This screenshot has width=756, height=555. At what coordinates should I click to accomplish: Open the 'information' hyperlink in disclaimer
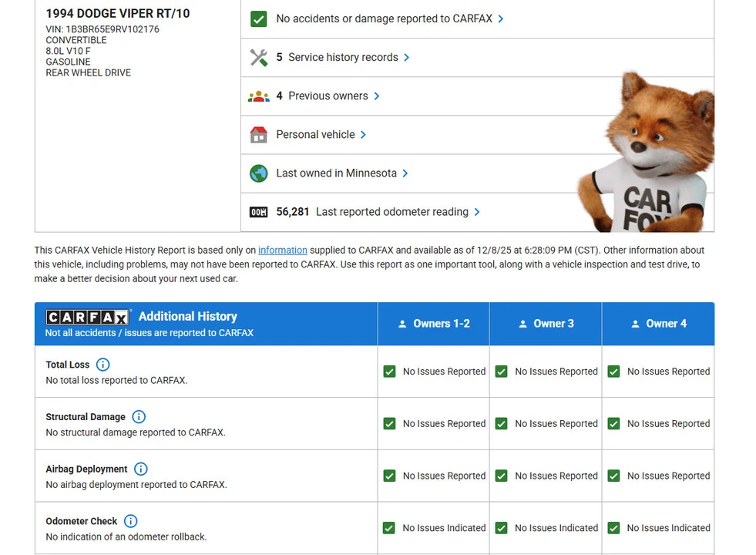(283, 251)
